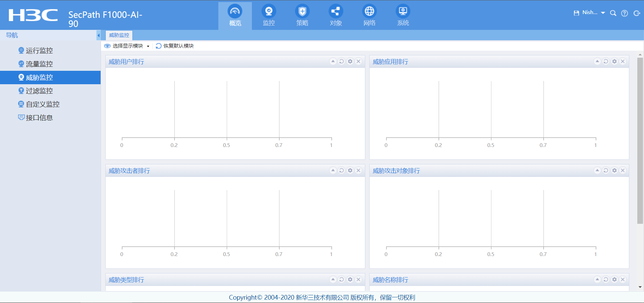Screen dimensions: 644x303
Task: Switch to the 威胁监控 tab
Action: (x=119, y=35)
